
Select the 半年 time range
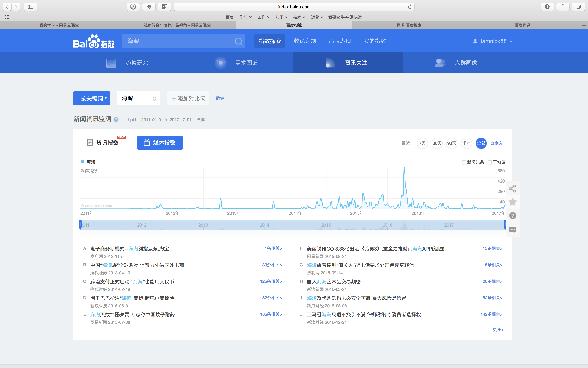click(x=466, y=143)
